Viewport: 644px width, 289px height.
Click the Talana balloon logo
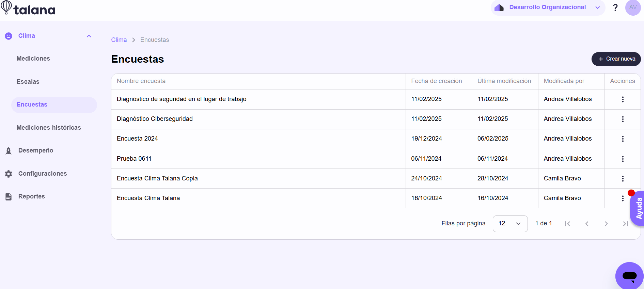(6, 7)
